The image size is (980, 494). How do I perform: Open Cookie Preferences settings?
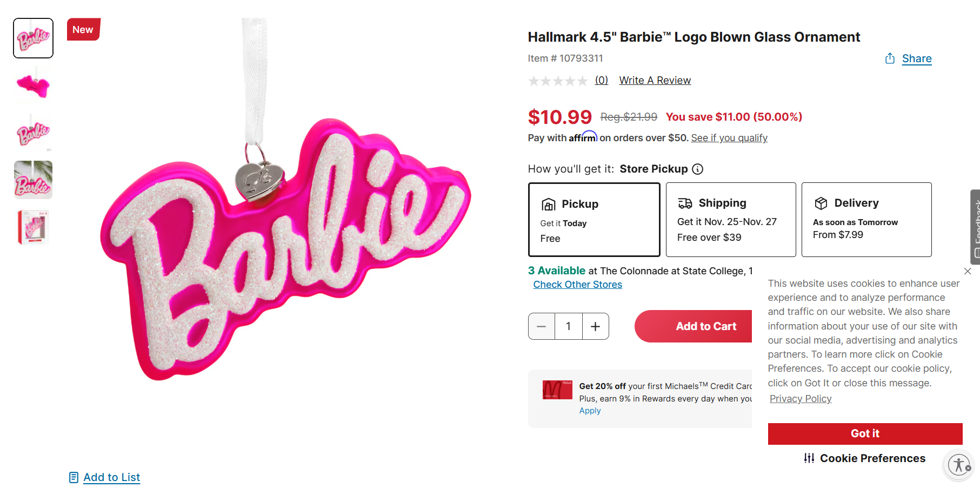tap(865, 458)
